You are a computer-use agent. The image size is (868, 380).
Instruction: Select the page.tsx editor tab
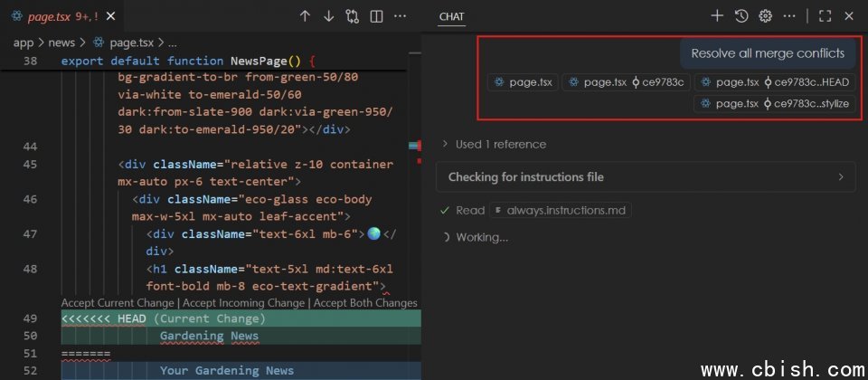(x=54, y=16)
